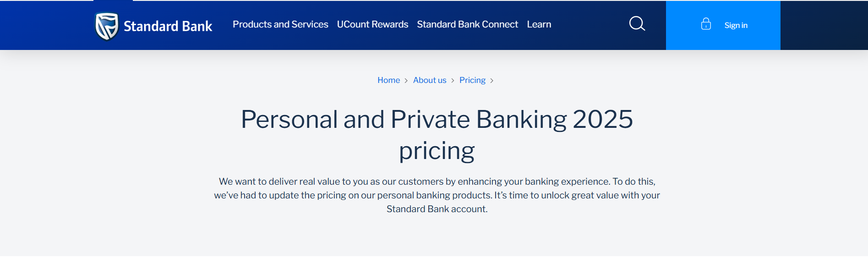Click the chevron arrow after Home breadcrumb
The image size is (868, 258).
[x=406, y=81]
